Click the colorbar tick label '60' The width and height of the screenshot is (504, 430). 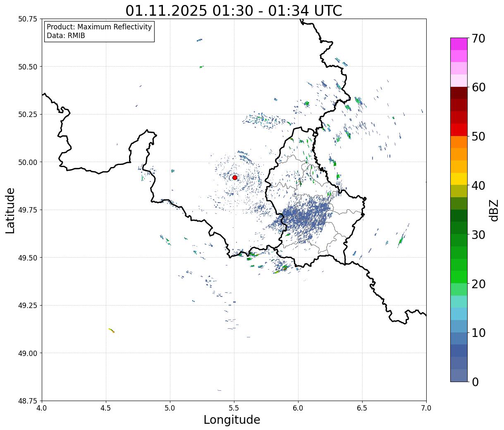[x=478, y=87]
